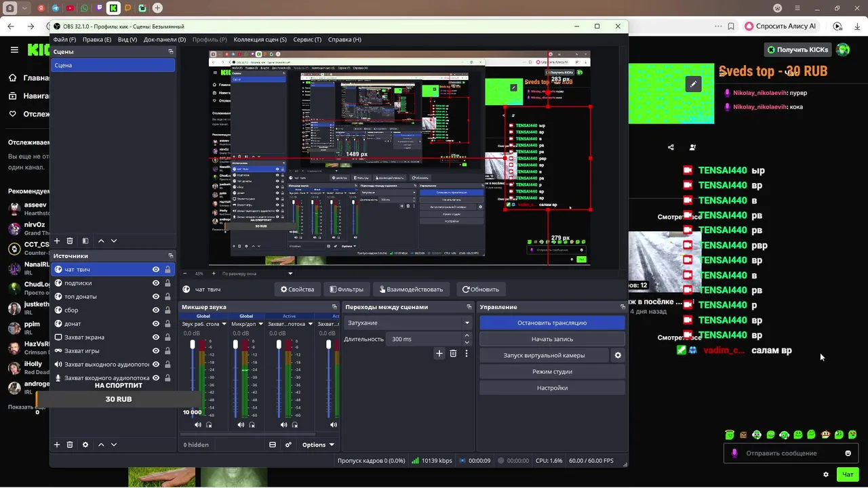Hide the 'подписки' source
This screenshot has height=488, width=868.
(156, 283)
